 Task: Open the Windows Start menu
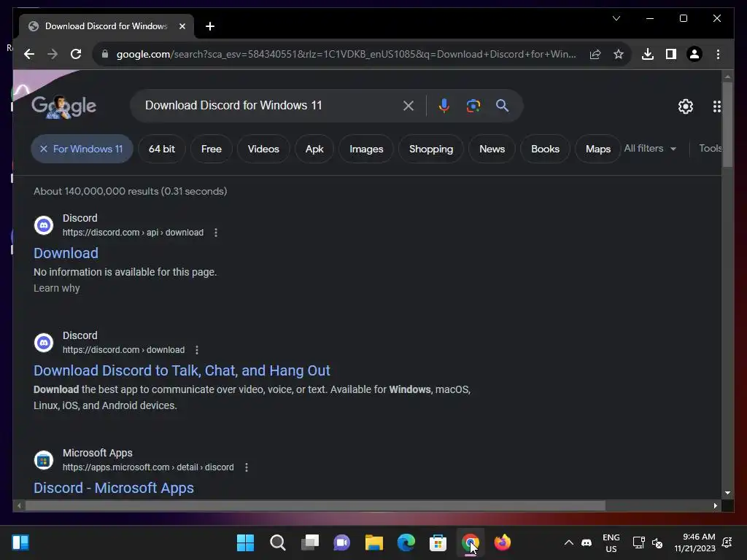click(245, 542)
